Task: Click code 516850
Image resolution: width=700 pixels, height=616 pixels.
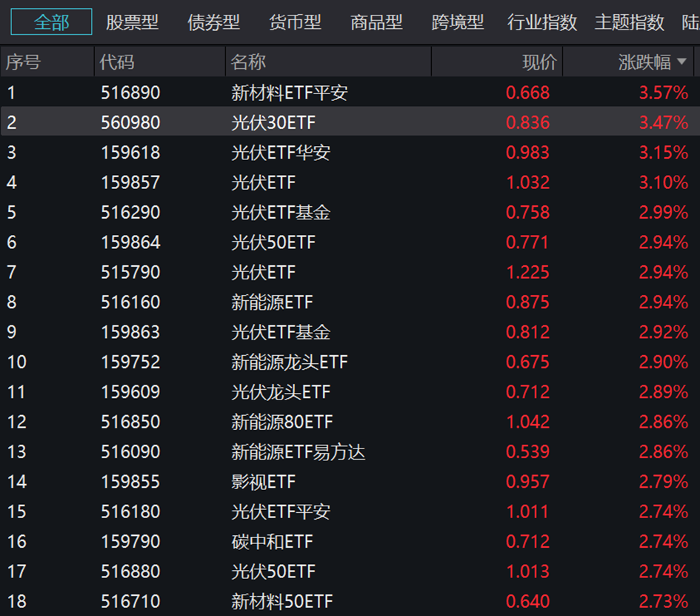Action: click(x=130, y=422)
